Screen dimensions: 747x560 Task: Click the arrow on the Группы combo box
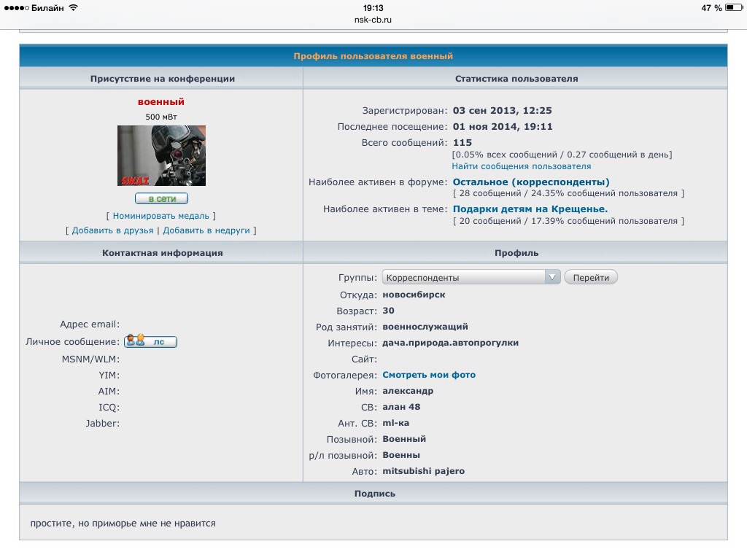pyautogui.click(x=553, y=277)
